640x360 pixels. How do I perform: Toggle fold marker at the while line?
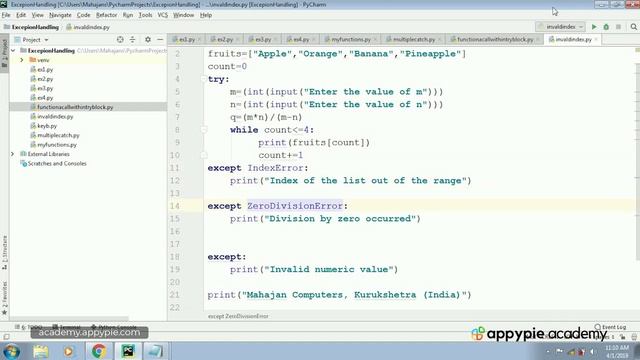tap(203, 130)
